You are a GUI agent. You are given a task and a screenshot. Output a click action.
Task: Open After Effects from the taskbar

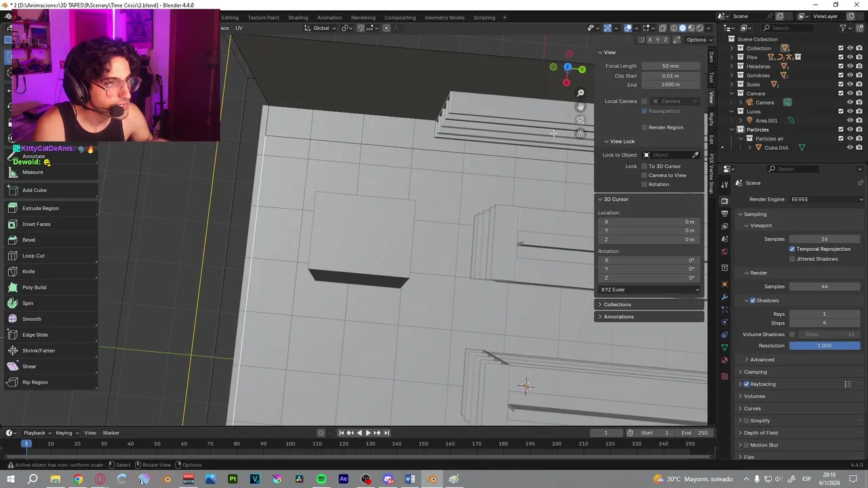(344, 479)
